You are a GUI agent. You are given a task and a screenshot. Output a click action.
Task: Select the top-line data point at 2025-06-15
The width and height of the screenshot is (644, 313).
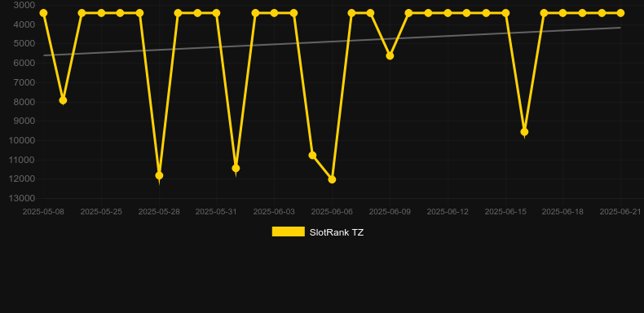tap(505, 13)
